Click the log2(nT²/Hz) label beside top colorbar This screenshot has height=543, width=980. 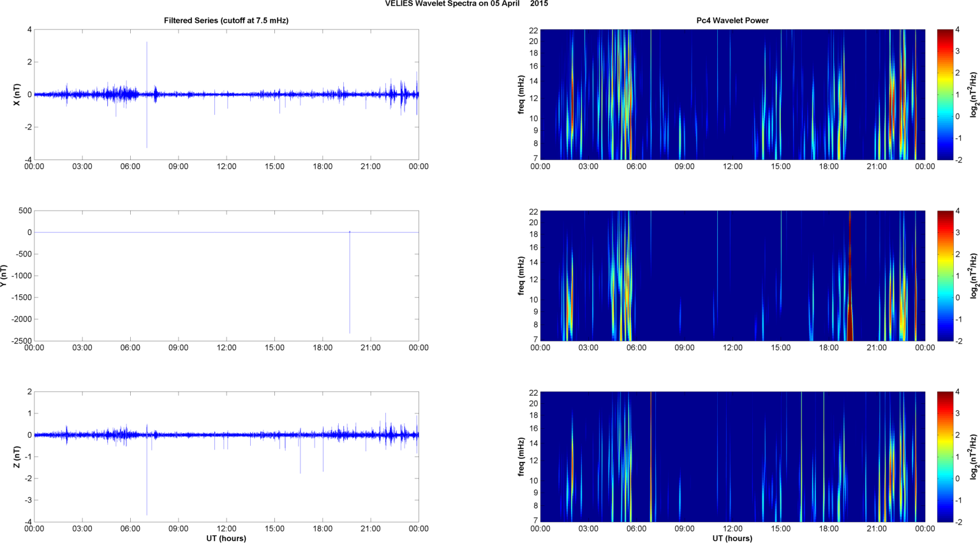tap(974, 94)
